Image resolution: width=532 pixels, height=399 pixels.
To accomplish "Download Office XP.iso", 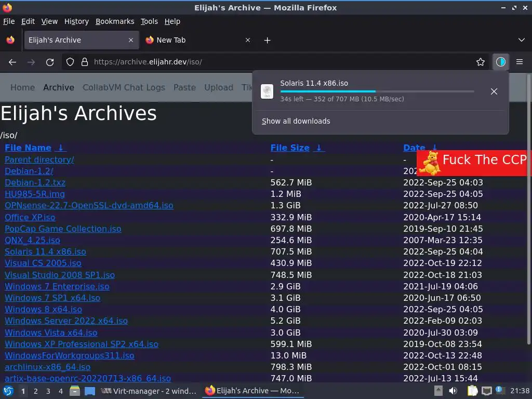I will tap(30, 217).
